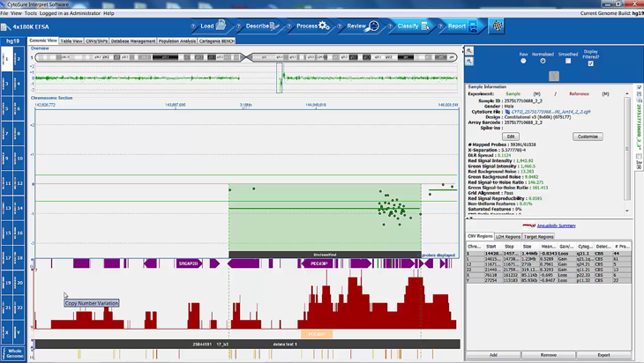Open the Help menu
The height and width of the screenshot is (363, 644).
(109, 13)
